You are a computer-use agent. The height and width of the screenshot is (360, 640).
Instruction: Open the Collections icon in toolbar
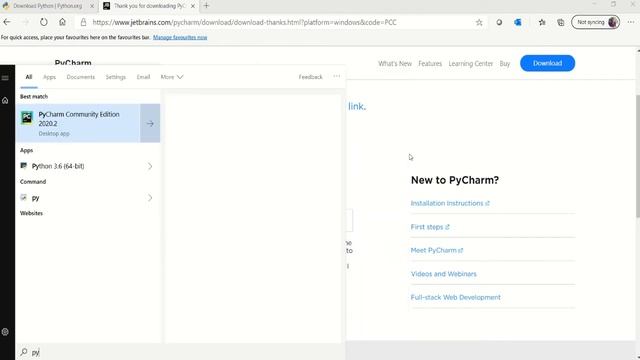click(561, 22)
